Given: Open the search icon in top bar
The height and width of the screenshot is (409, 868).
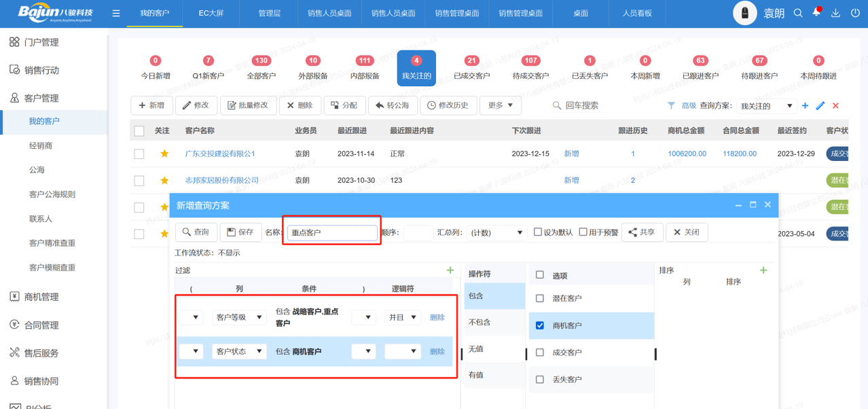Looking at the screenshot, I should point(798,12).
